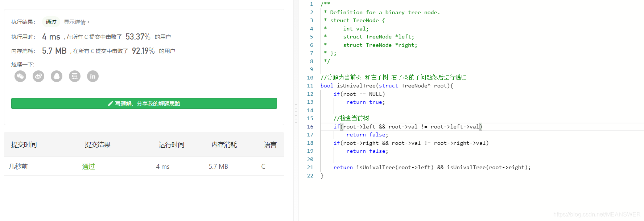
Task: Click the 通过 status badge beside 执行结果
Action: click(51, 22)
